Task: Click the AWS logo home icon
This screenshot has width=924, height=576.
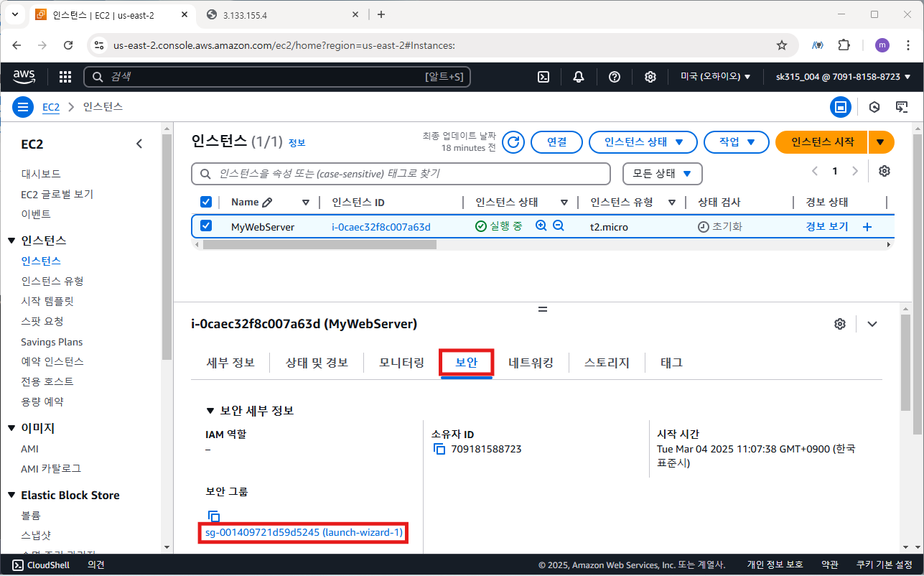Action: point(24,76)
